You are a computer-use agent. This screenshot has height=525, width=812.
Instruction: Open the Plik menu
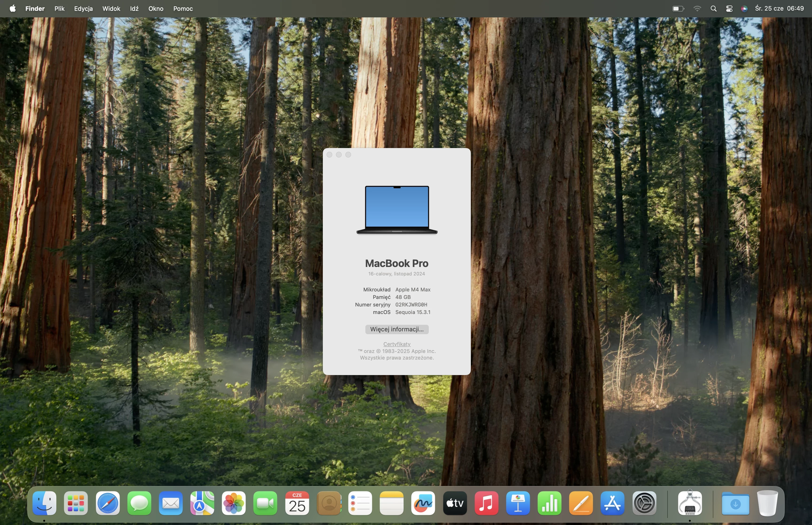click(x=59, y=8)
